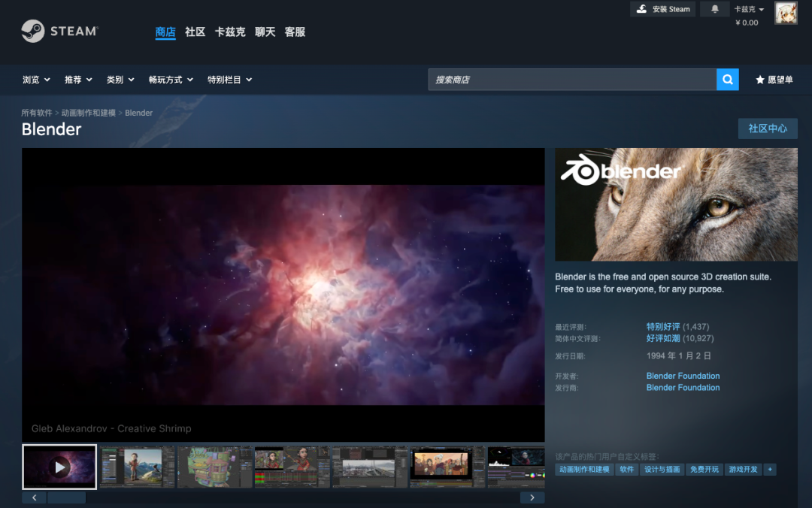Click the 社区中心 button
Viewport: 812px width, 508px height.
tap(768, 129)
